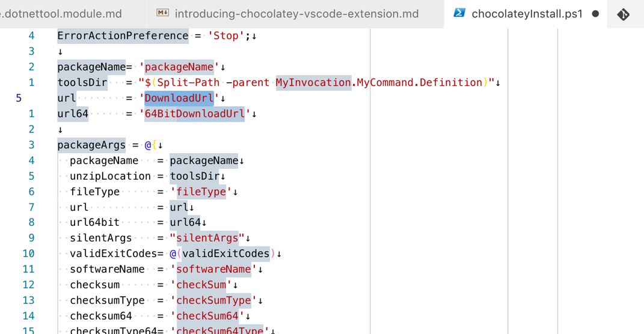Click current line number 5 in the gutter
Image resolution: width=644 pixels, height=334 pixels.
[x=19, y=98]
